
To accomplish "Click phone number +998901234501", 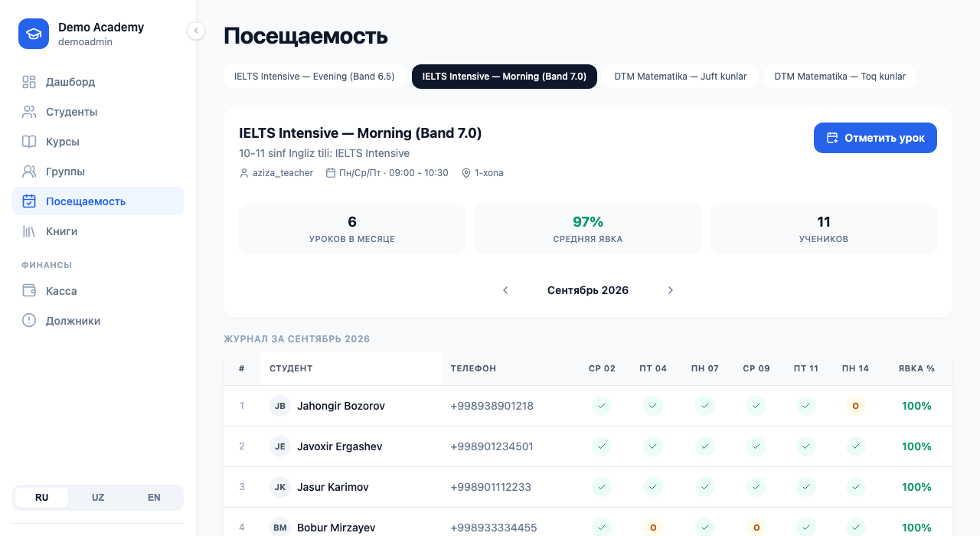I will pyautogui.click(x=492, y=446).
